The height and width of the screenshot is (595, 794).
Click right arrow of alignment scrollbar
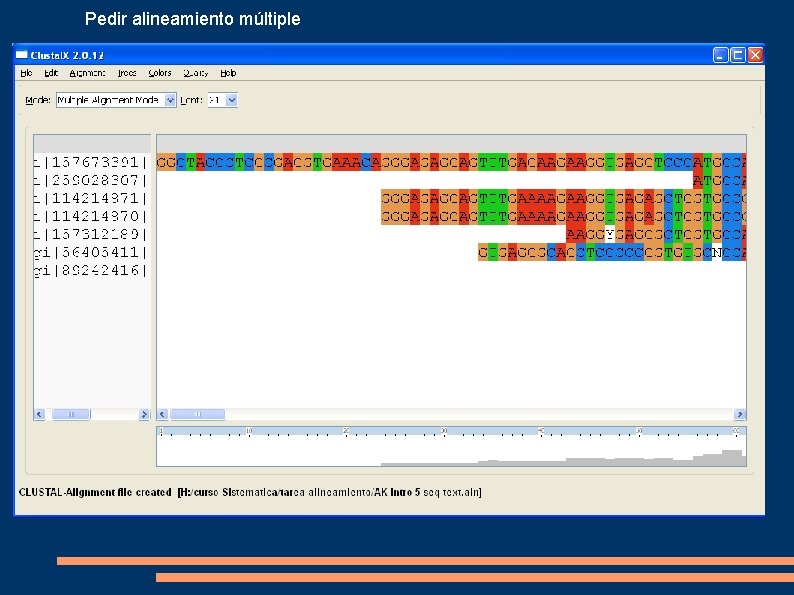pyautogui.click(x=740, y=414)
